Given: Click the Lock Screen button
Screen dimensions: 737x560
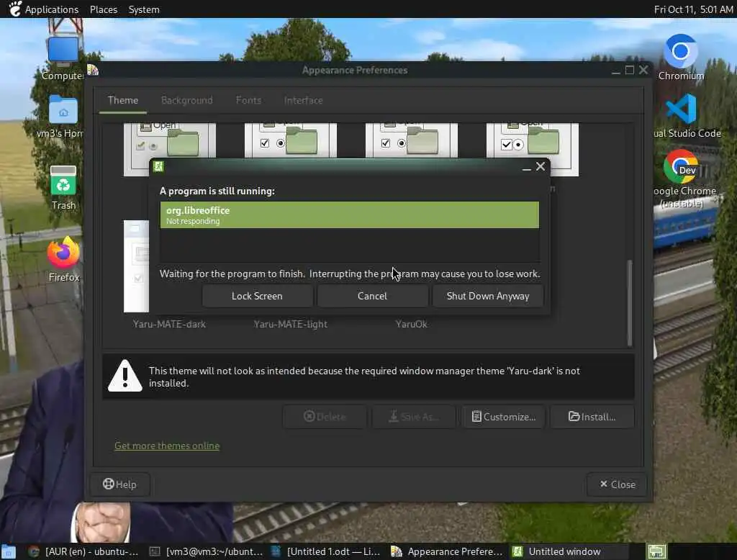Looking at the screenshot, I should pos(257,296).
